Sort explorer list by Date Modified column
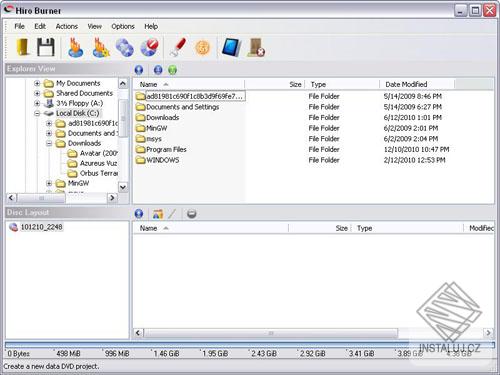 tap(417, 84)
